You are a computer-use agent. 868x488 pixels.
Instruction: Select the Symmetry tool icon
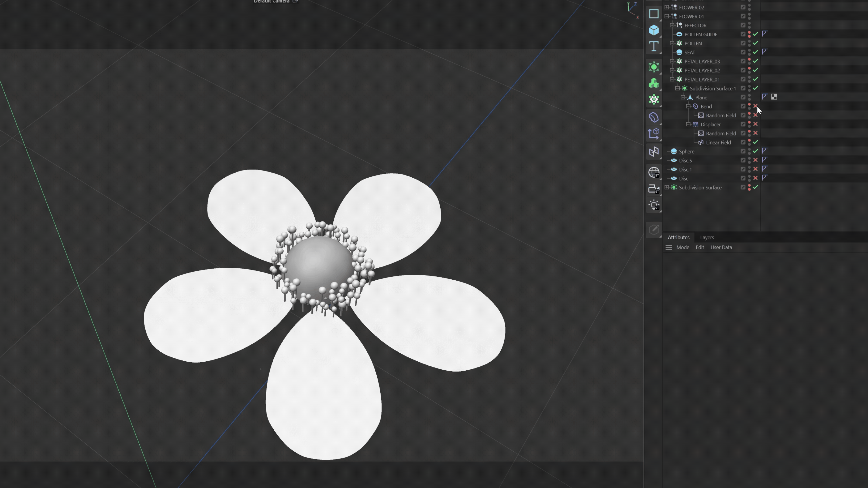point(654,151)
